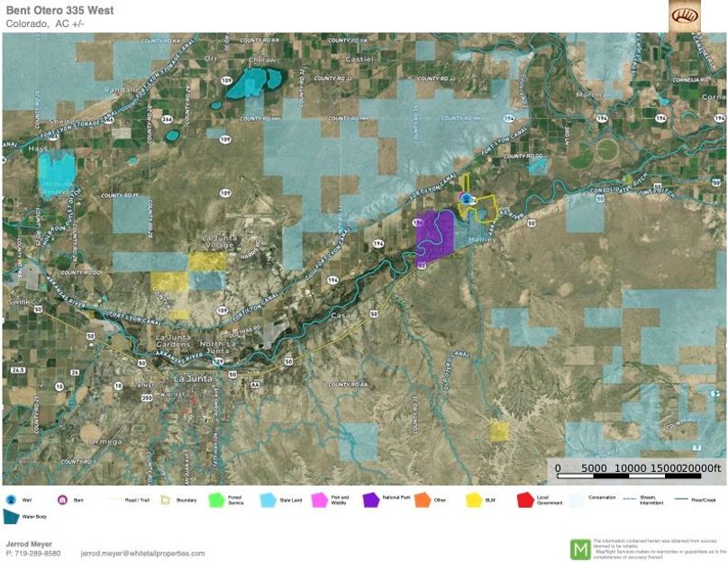Click the Fish and Wildlife pink swatch
The height and width of the screenshot is (562, 728).
(319, 499)
